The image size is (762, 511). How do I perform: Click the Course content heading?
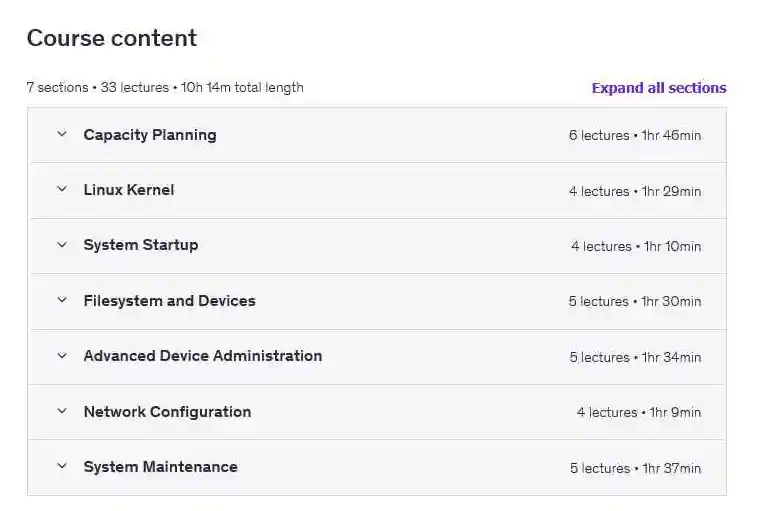(x=112, y=38)
